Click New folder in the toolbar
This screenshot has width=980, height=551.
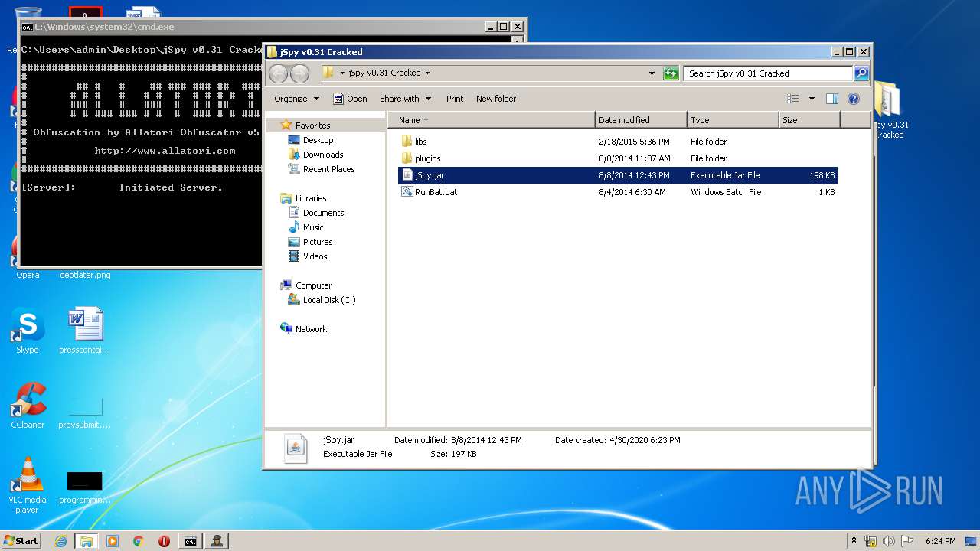pos(496,99)
